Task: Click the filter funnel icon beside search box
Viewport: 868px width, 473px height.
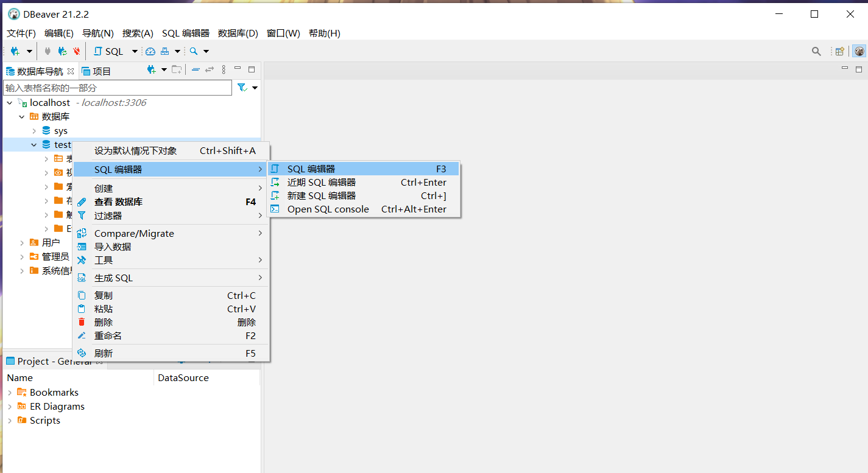Action: (x=242, y=88)
